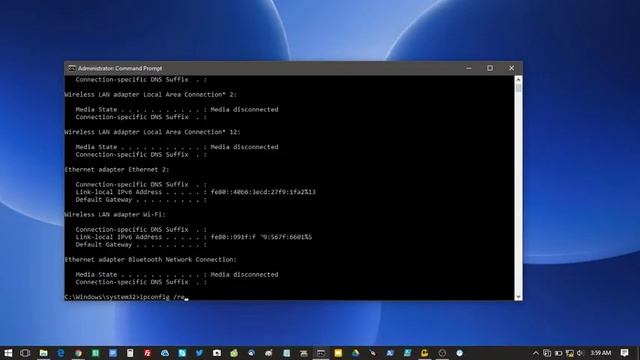
Task: Click the scrollbar up arrow in Command Prompt
Action: (518, 79)
